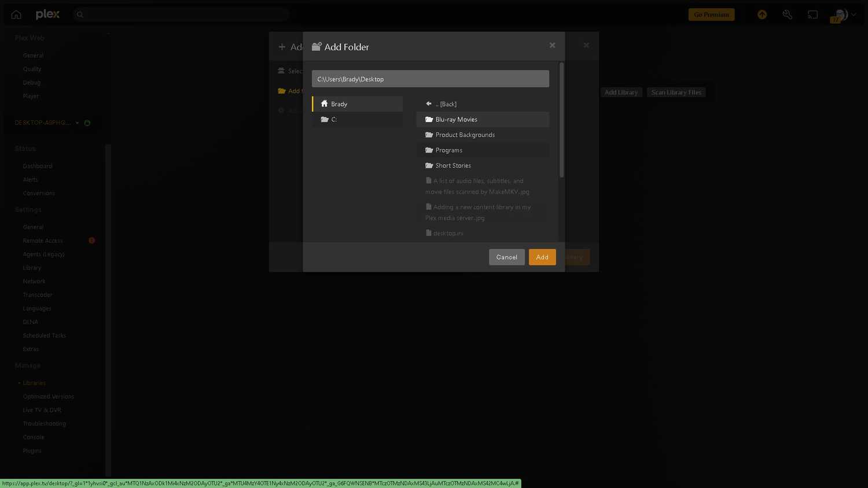This screenshot has width=868, height=488.
Task: Open Live TV & DVR
Action: [x=42, y=410]
